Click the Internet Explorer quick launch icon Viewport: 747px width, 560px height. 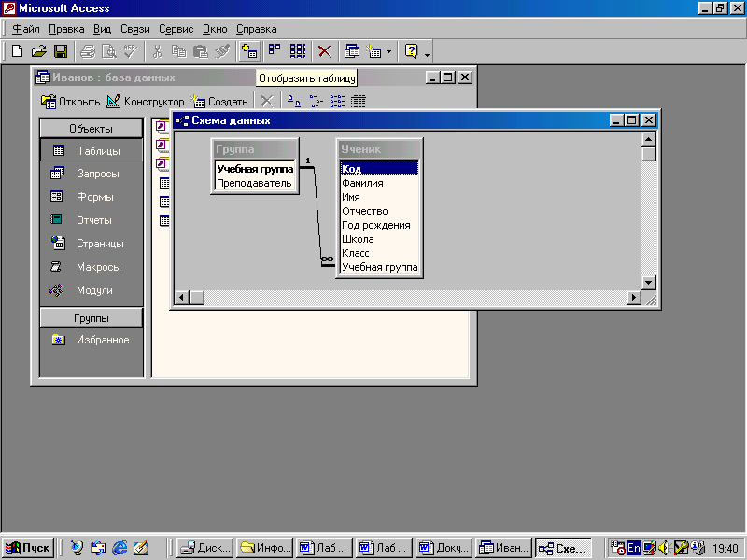tap(120, 548)
